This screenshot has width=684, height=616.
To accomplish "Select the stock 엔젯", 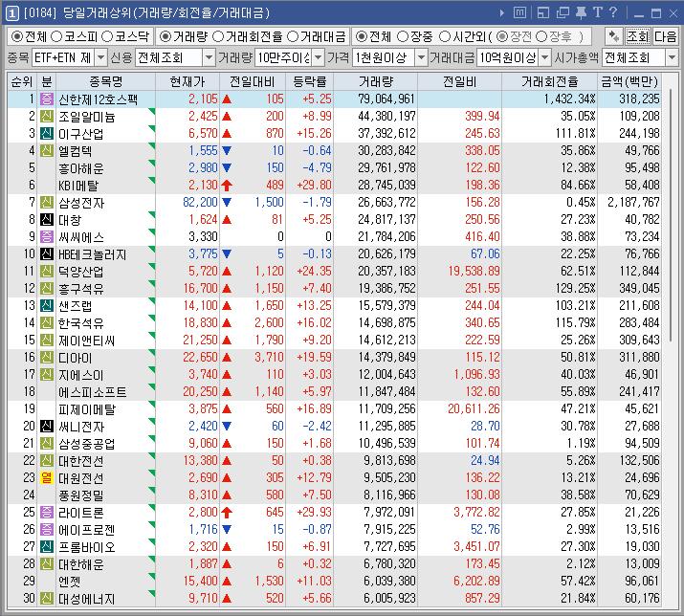I will click(70, 582).
